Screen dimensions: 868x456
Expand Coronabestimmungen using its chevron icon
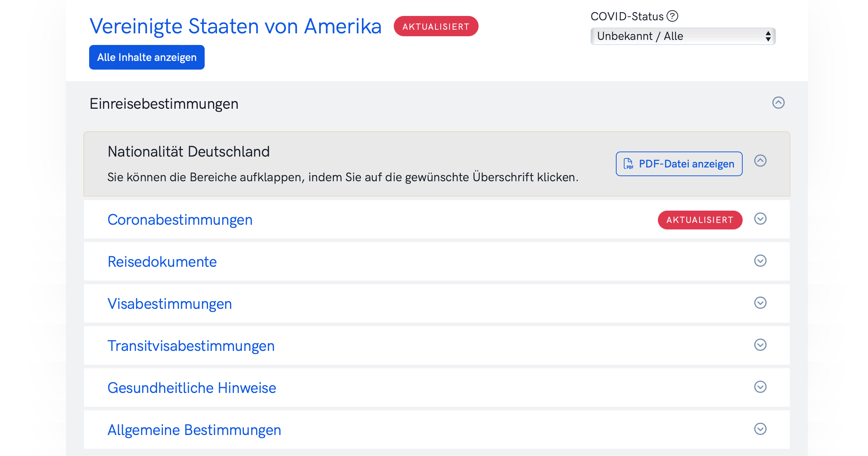click(760, 219)
